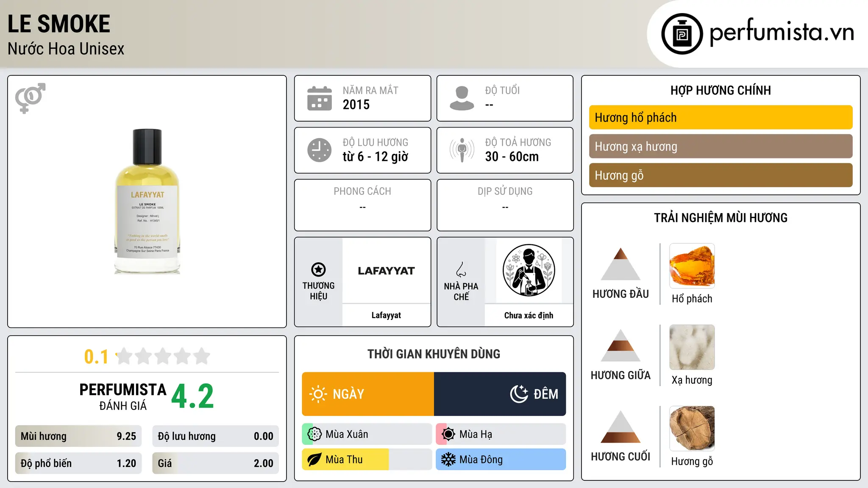Click the 0.1 user rating number
Viewport: 868px width, 488px height.
pyautogui.click(x=96, y=357)
